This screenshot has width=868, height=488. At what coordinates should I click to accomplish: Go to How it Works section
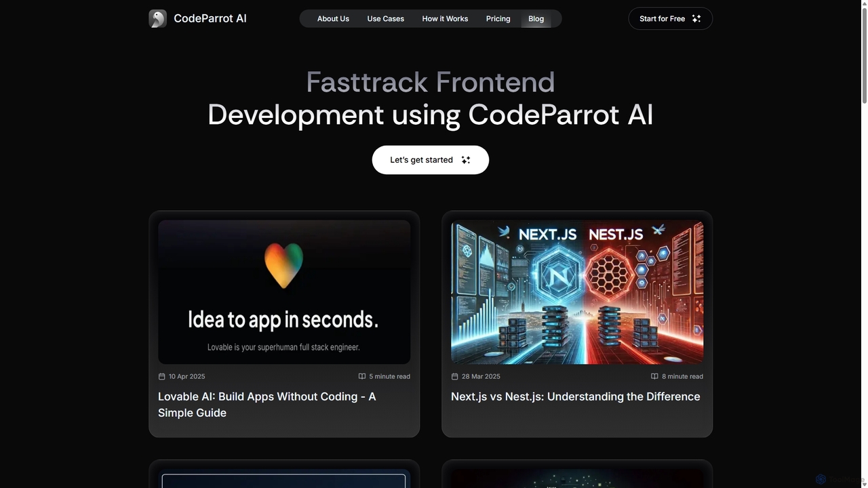[445, 19]
